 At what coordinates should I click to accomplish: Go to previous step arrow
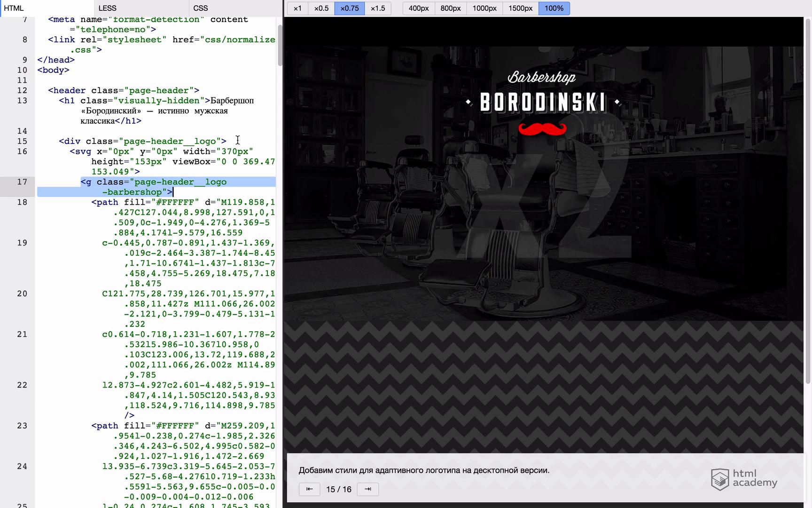tap(309, 489)
